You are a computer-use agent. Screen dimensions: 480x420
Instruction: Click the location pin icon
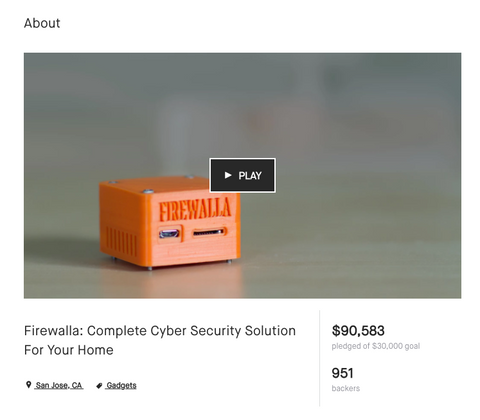pyautogui.click(x=29, y=385)
